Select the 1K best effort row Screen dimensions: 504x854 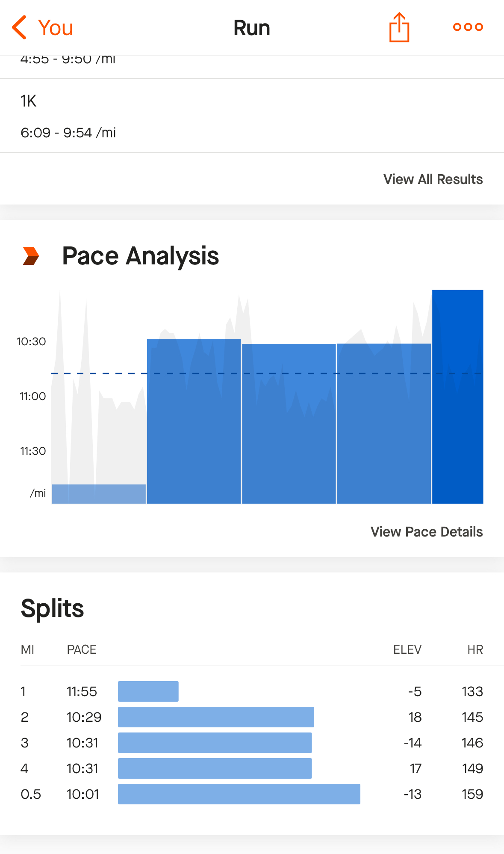pyautogui.click(x=252, y=116)
